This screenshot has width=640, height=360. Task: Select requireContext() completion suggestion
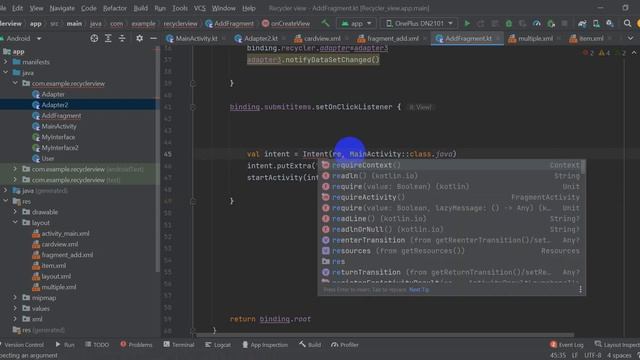pos(451,165)
